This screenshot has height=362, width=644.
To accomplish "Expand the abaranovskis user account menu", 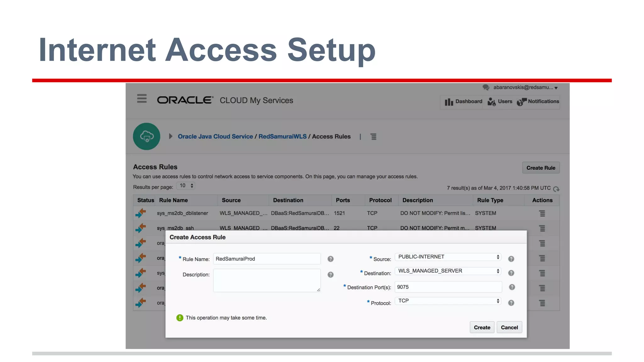I will (525, 87).
